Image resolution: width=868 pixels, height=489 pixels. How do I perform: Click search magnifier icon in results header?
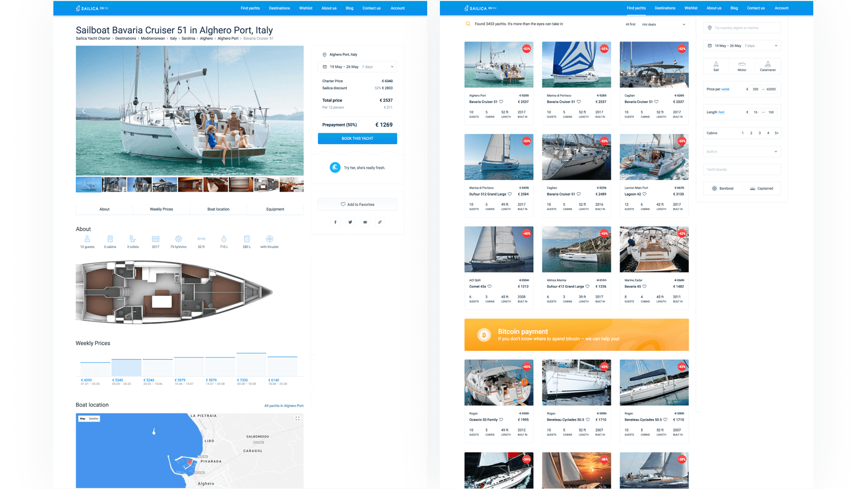468,24
